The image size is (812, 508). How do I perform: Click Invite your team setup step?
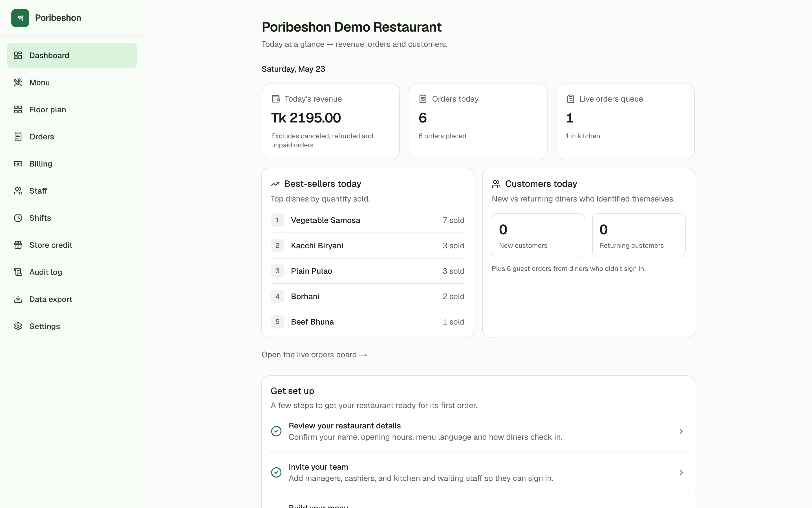point(478,472)
